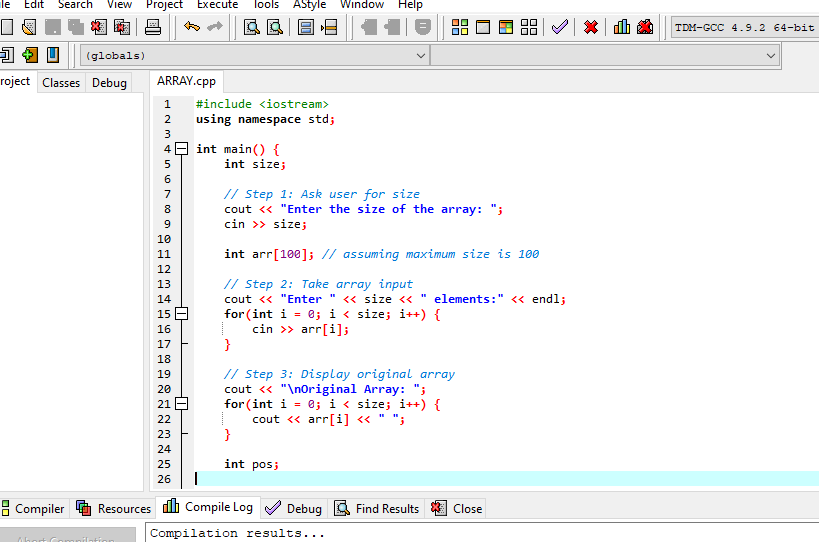
Task: Switch to the Classes tab
Action: 61,83
